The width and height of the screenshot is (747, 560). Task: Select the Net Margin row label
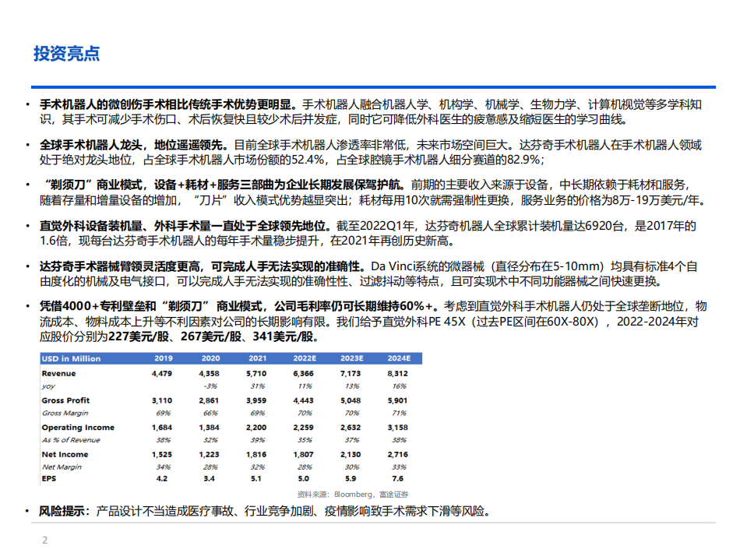coord(62,467)
